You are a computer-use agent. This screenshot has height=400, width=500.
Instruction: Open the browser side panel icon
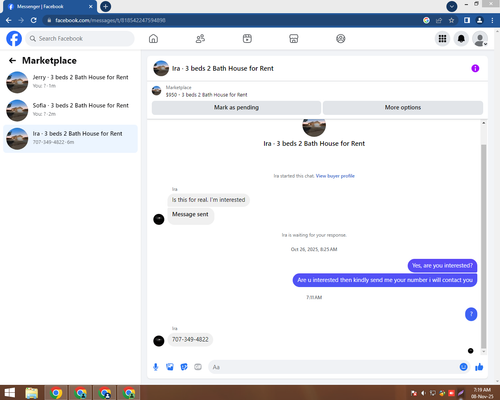[467, 20]
